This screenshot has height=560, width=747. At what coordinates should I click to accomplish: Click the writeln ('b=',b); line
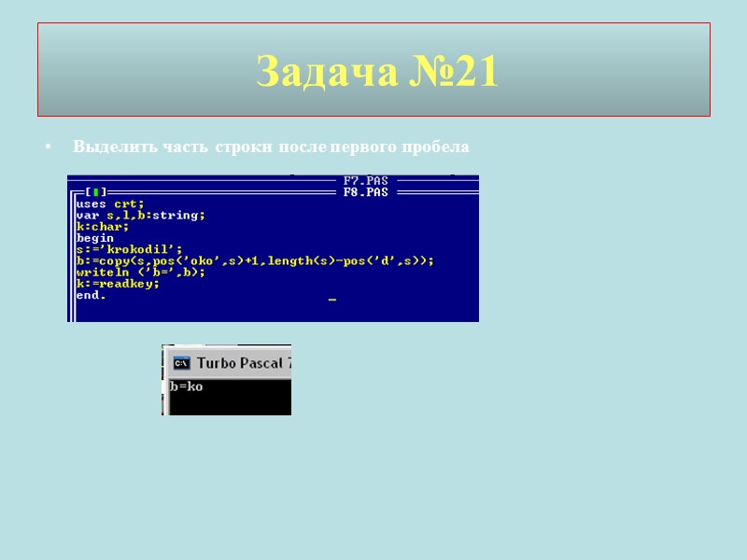point(141,273)
